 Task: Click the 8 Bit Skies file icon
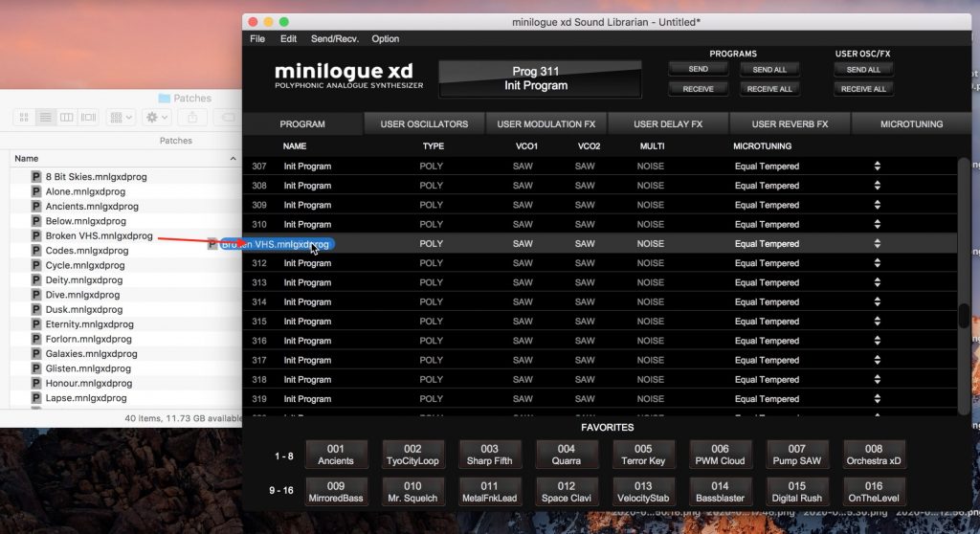point(37,177)
